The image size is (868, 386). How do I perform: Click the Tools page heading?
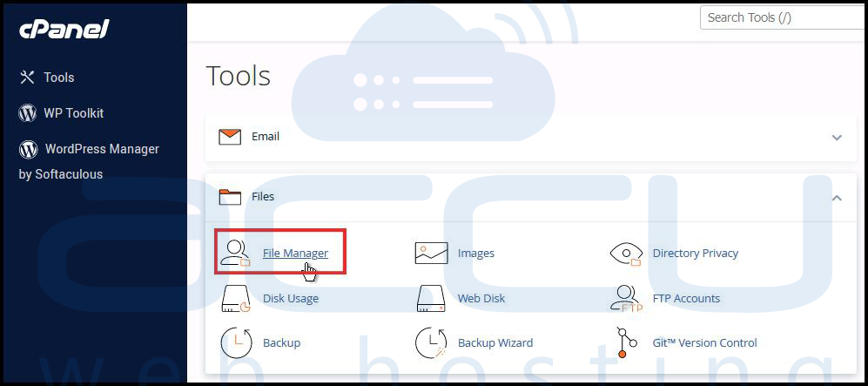(x=238, y=76)
